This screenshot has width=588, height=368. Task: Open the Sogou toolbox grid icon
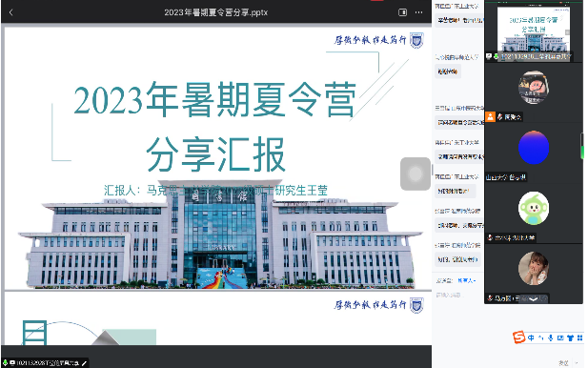tap(579, 337)
